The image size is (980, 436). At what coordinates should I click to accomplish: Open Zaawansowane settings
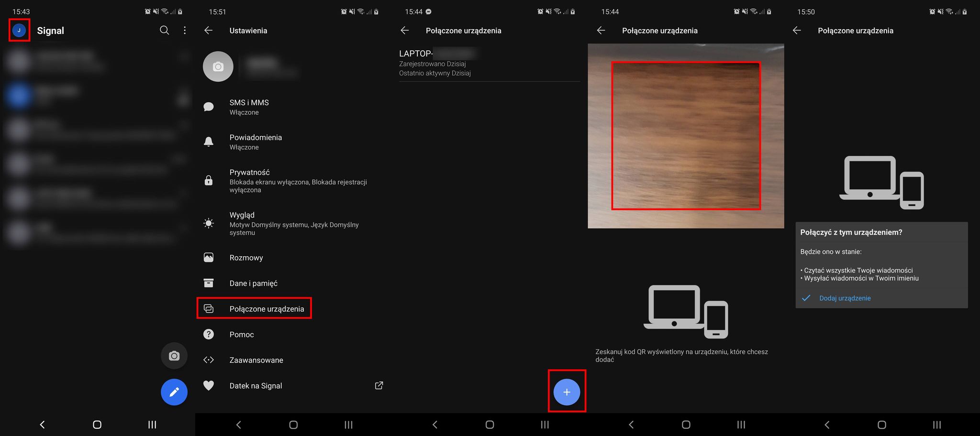tap(293, 360)
